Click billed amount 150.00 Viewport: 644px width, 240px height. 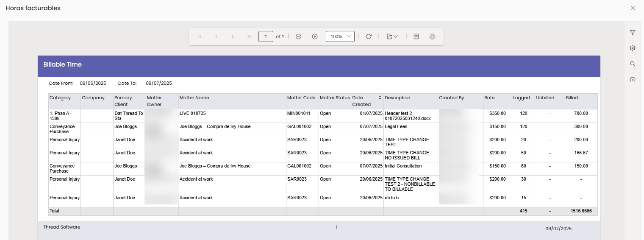coord(581,166)
